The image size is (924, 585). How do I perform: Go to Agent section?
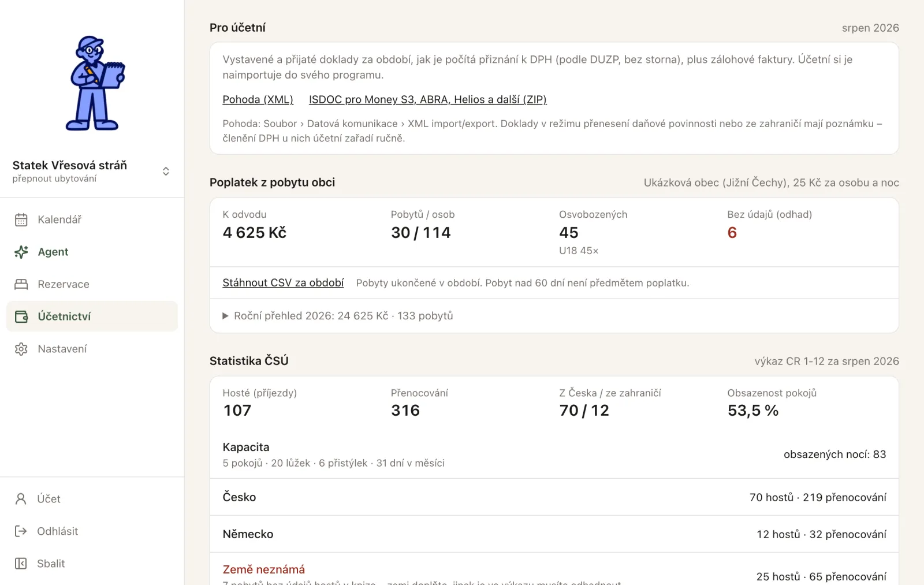[92, 252]
